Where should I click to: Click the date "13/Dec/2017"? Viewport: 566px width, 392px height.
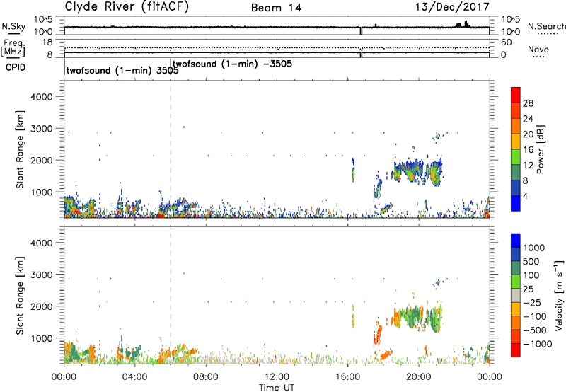point(452,7)
